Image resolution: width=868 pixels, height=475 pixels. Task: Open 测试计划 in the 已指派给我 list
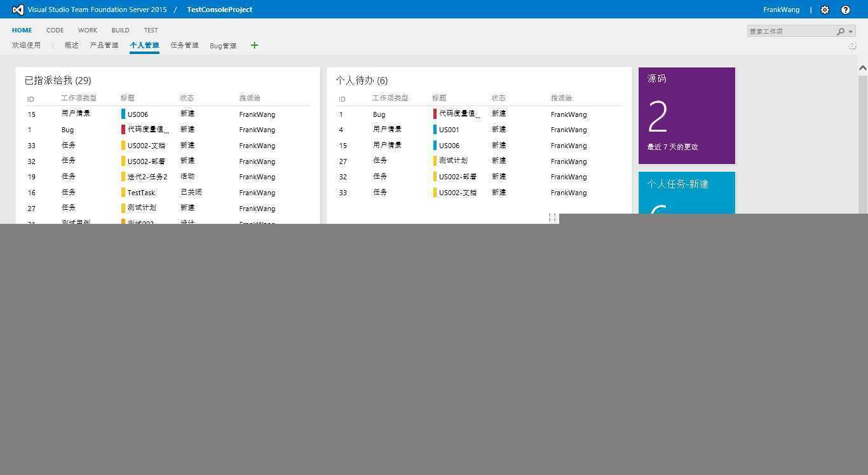[x=142, y=208]
